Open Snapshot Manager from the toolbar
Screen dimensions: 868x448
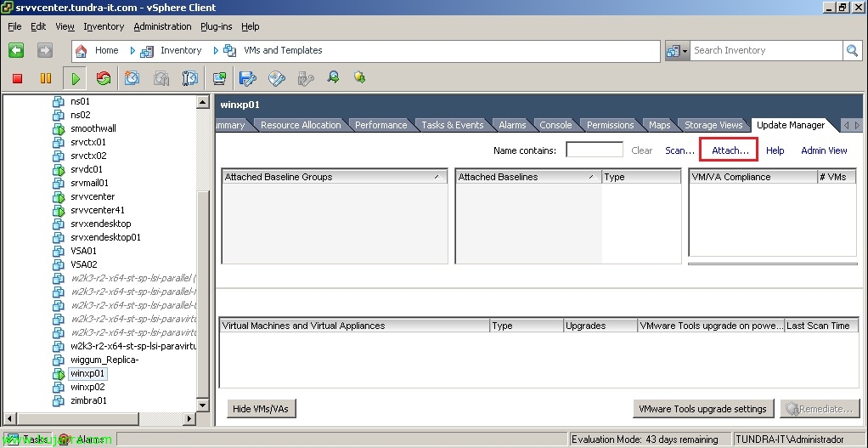click(x=190, y=78)
